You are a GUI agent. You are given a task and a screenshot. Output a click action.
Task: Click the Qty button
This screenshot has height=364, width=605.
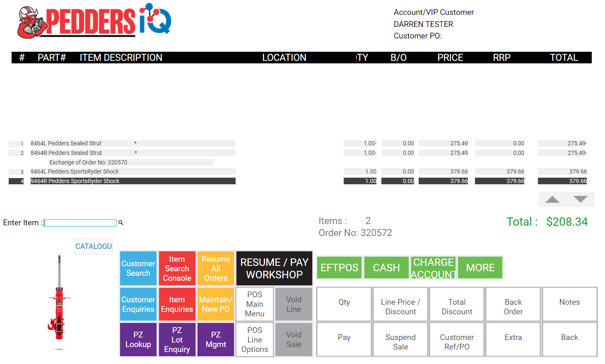coord(344,304)
